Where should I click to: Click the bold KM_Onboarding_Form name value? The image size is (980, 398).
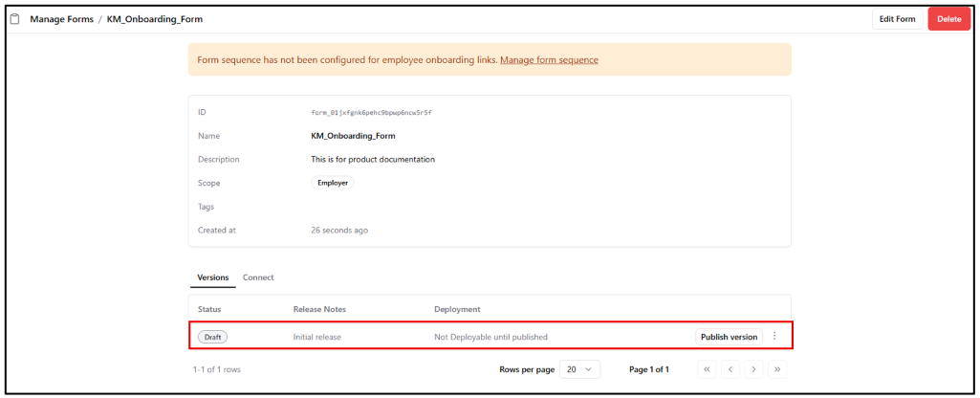tap(353, 136)
